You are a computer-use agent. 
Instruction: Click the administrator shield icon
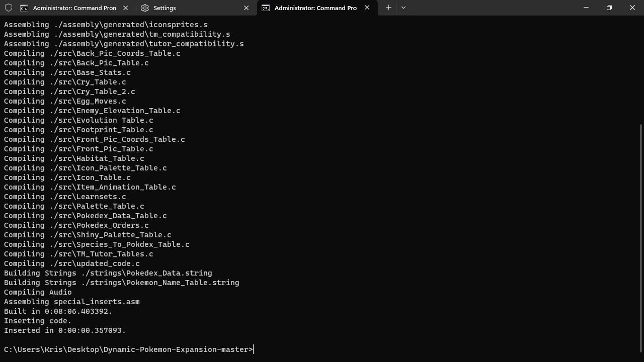[x=9, y=8]
